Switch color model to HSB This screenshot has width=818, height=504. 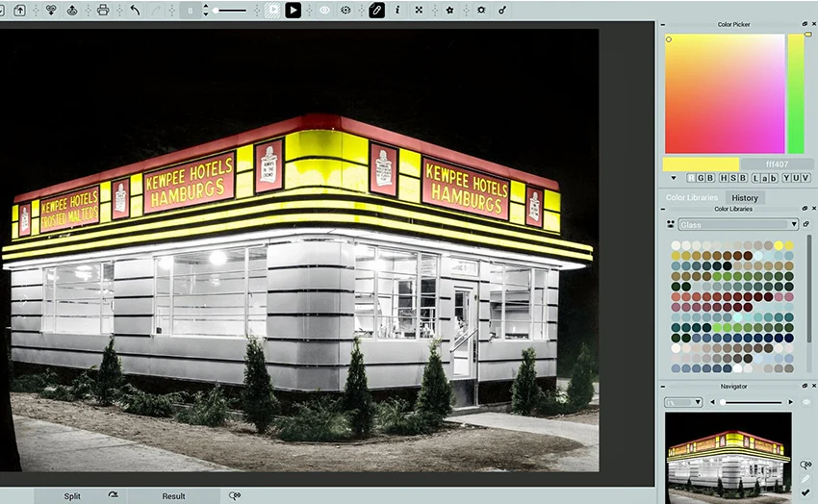point(733,178)
